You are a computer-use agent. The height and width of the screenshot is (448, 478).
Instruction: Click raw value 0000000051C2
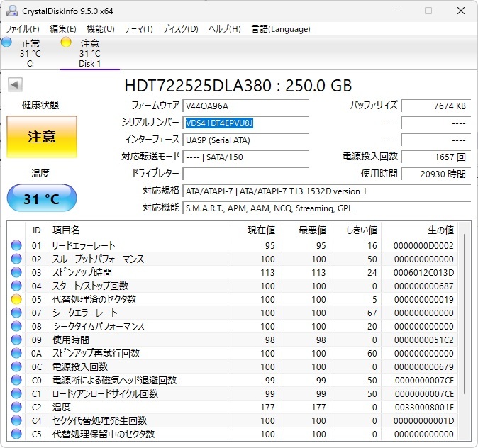[424, 340]
